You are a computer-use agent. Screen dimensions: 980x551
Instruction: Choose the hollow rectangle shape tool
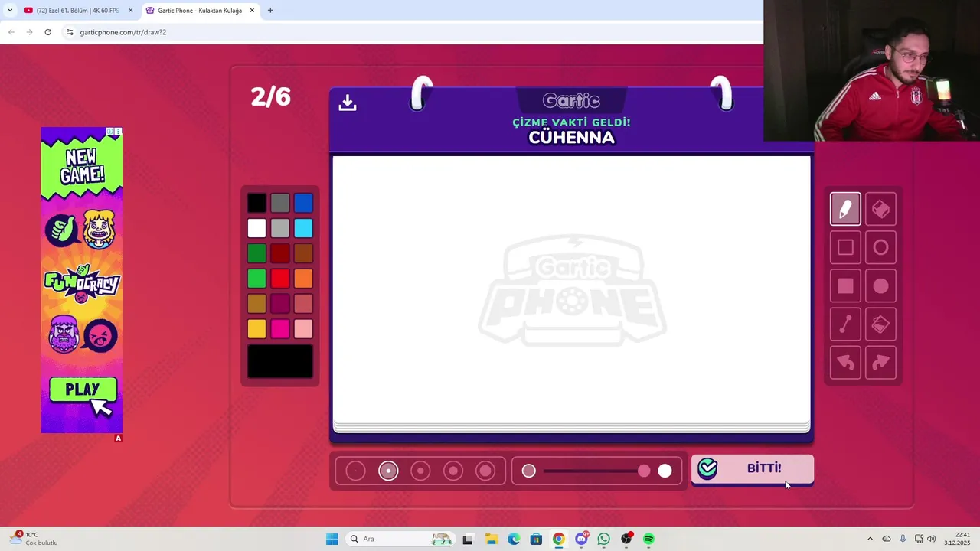coord(845,247)
